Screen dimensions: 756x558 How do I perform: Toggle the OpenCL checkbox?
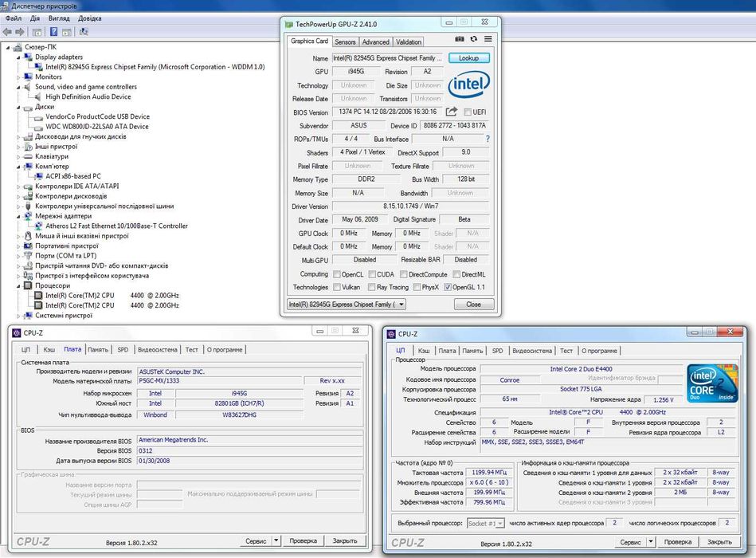(337, 274)
